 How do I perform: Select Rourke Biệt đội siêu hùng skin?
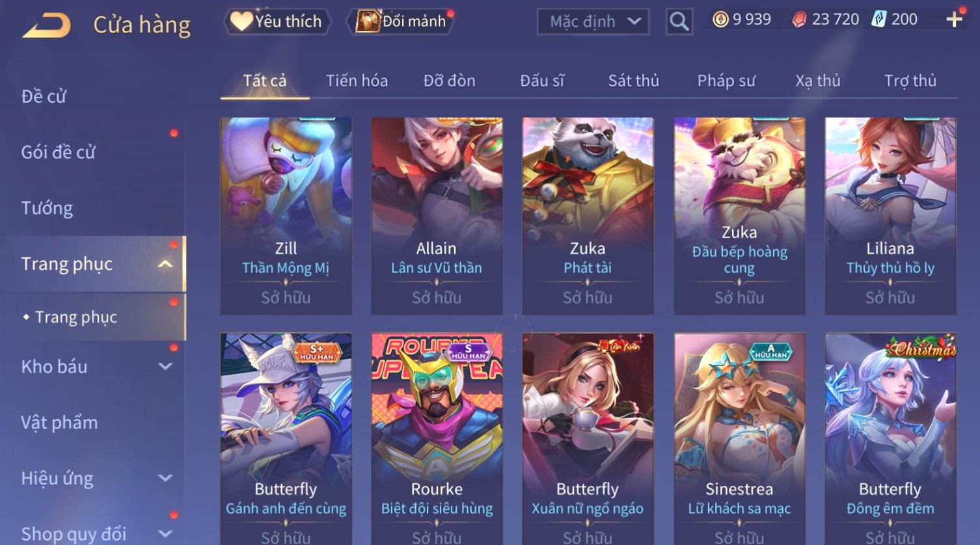[x=437, y=439]
